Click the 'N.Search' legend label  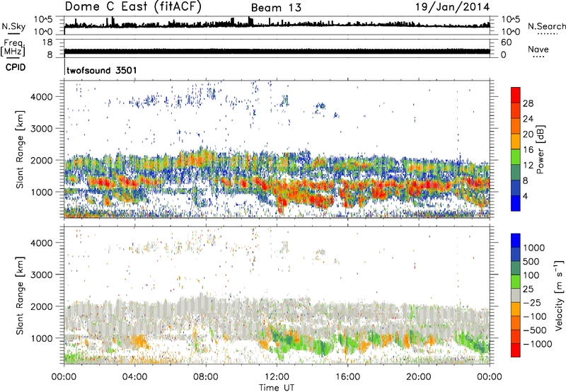click(547, 26)
